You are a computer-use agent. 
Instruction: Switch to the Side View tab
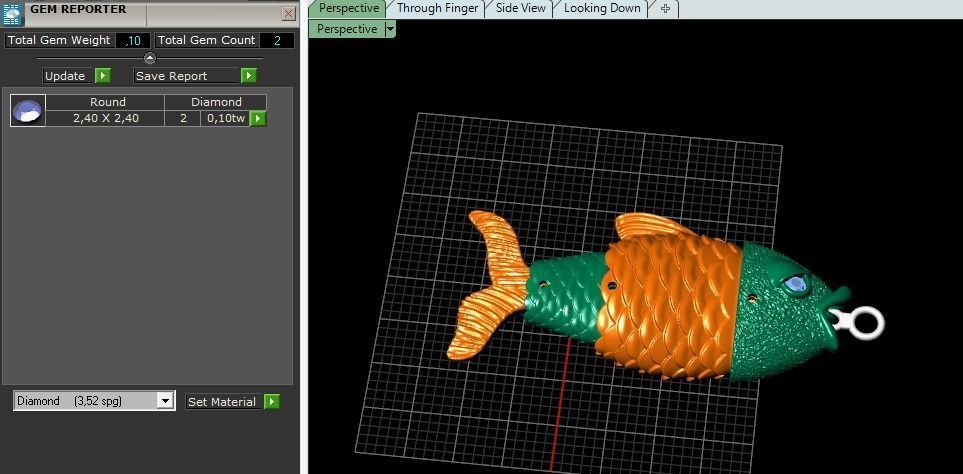pos(520,9)
